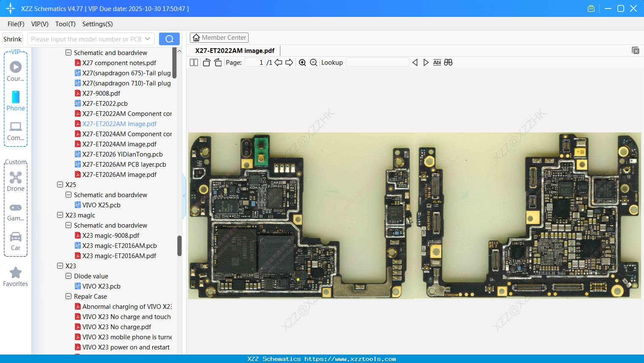Open the Settings(S) menu
The image size is (644, 363).
click(97, 24)
